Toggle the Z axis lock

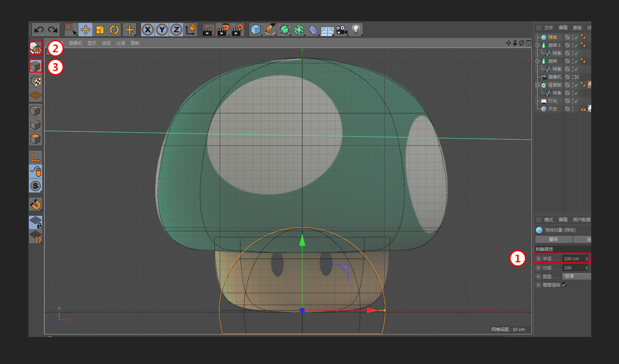175,30
